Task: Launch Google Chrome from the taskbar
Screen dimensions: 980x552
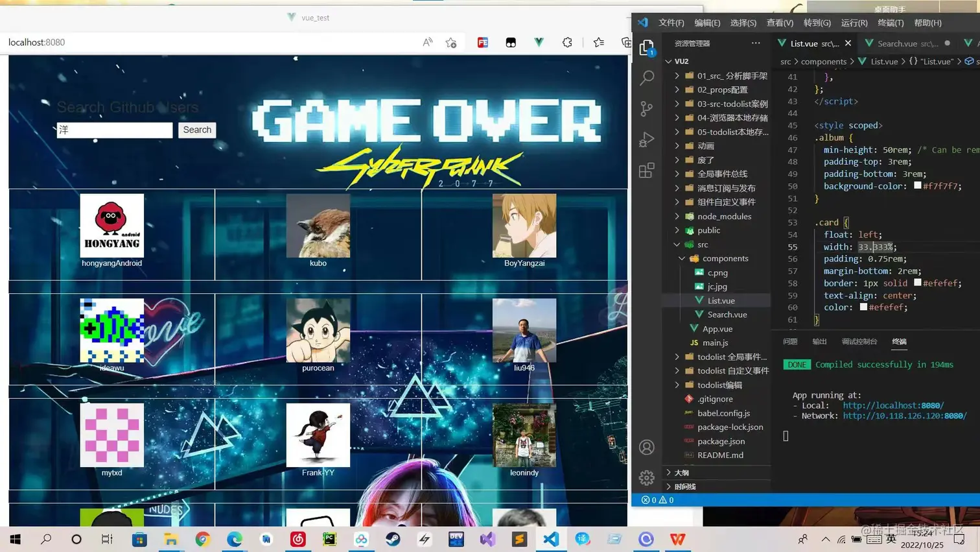Action: click(203, 539)
